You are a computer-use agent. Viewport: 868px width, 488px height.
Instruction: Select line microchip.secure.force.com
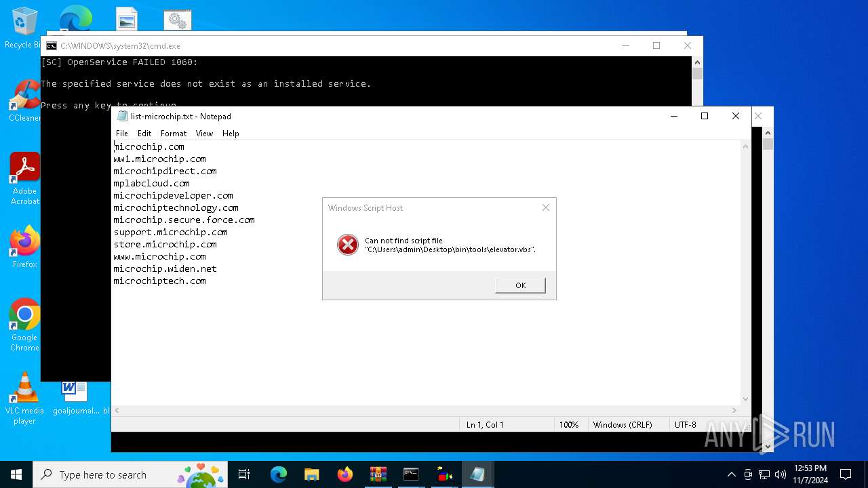click(x=184, y=220)
